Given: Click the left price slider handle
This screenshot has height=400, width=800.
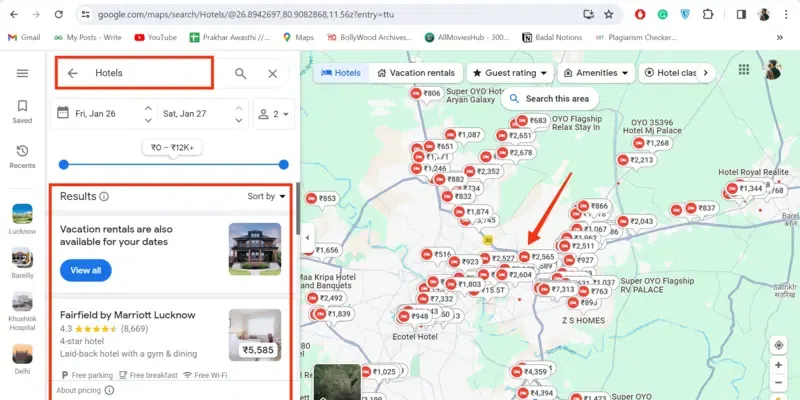Looking at the screenshot, I should (63, 164).
